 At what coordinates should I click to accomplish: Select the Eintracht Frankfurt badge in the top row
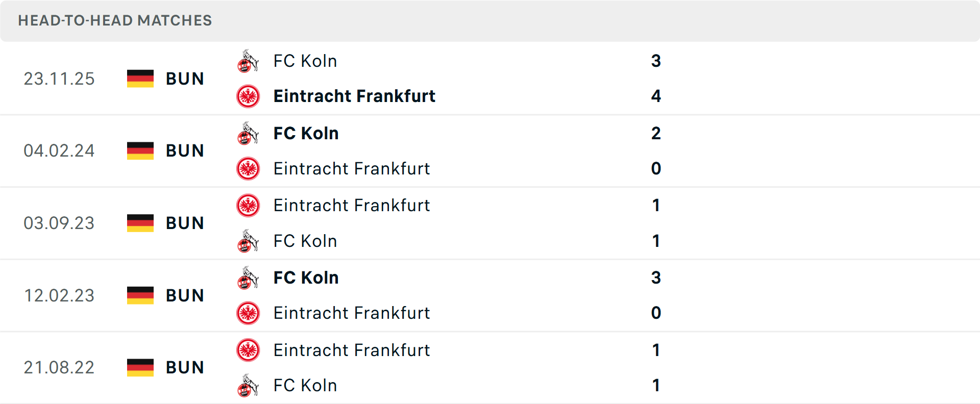pyautogui.click(x=248, y=96)
